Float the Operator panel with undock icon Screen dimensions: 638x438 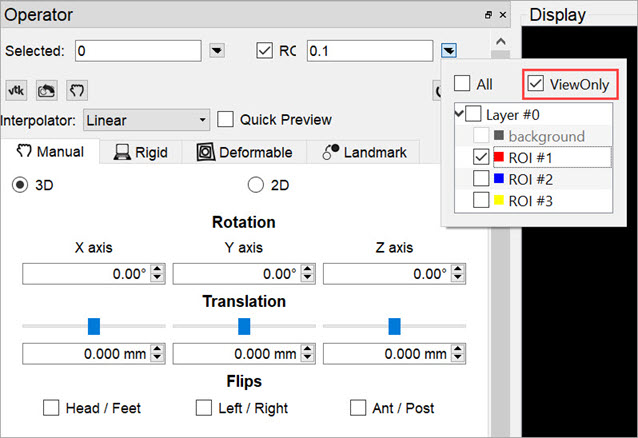[488, 15]
